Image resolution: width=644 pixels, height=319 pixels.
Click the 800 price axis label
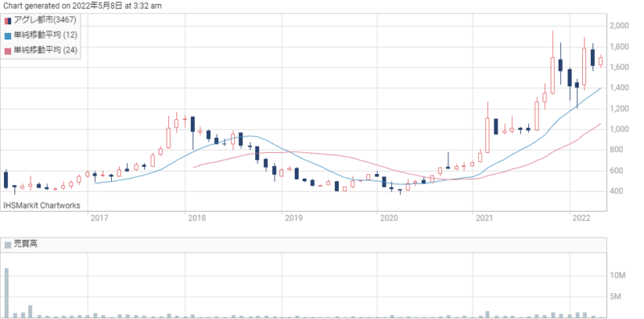[616, 150]
